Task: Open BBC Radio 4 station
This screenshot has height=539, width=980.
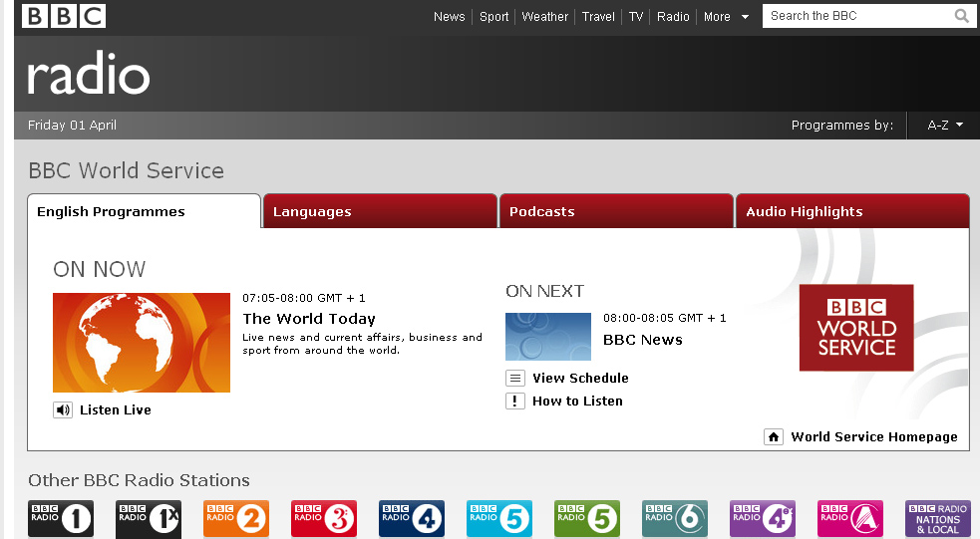Action: pos(412,518)
